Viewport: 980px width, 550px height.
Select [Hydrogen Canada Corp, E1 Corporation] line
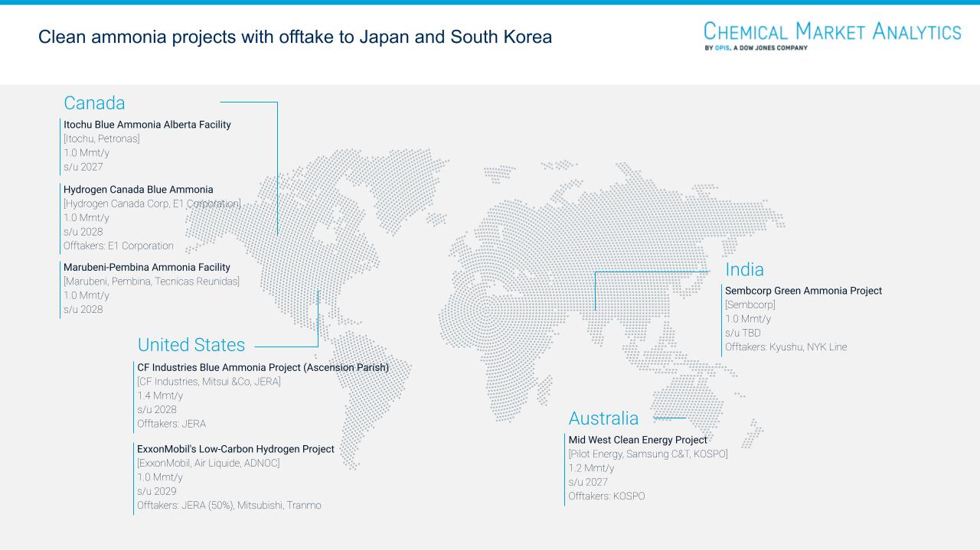pyautogui.click(x=152, y=203)
